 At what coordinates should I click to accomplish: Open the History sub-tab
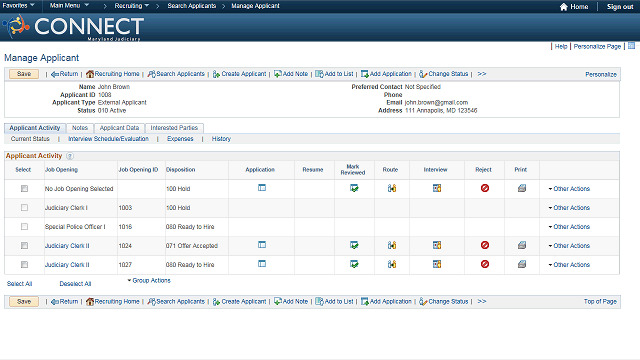coord(221,139)
